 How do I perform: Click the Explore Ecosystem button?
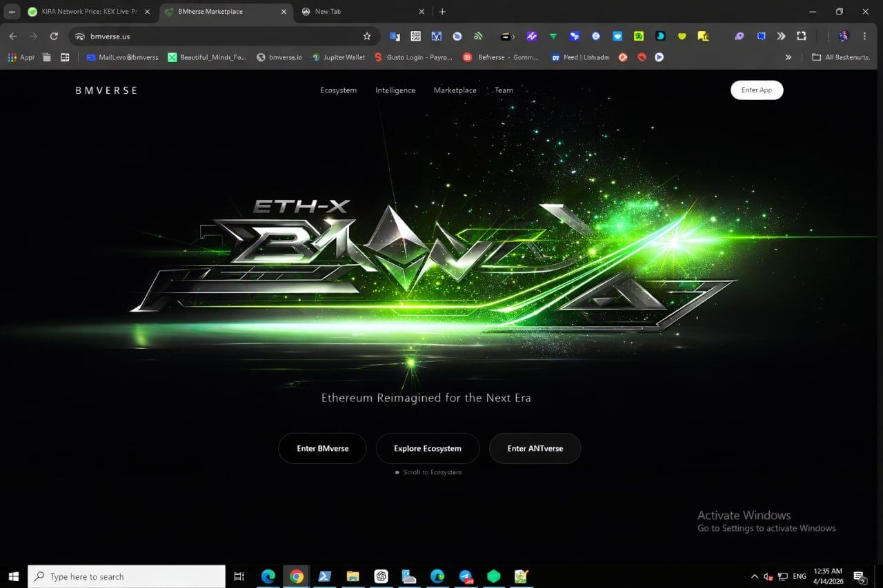click(428, 449)
